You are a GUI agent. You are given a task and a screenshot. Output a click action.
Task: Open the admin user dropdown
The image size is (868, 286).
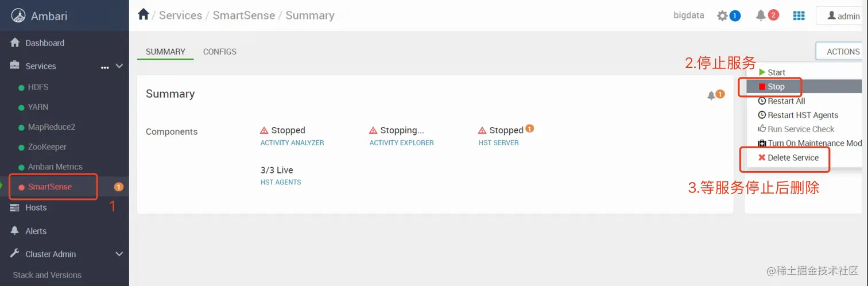click(842, 16)
